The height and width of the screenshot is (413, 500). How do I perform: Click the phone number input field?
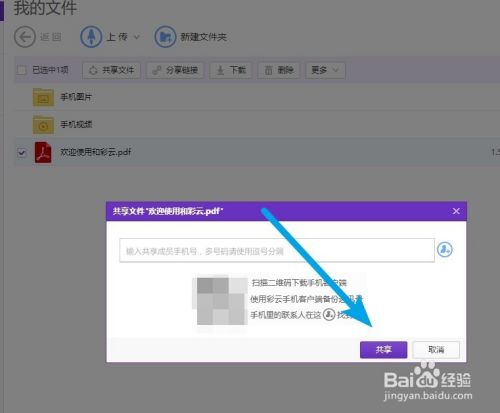click(x=277, y=250)
